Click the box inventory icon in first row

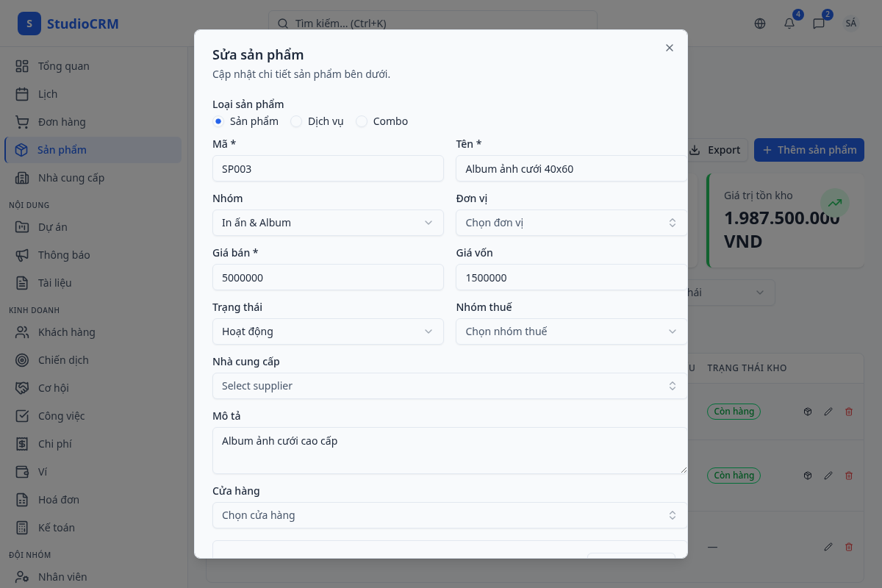click(x=808, y=412)
